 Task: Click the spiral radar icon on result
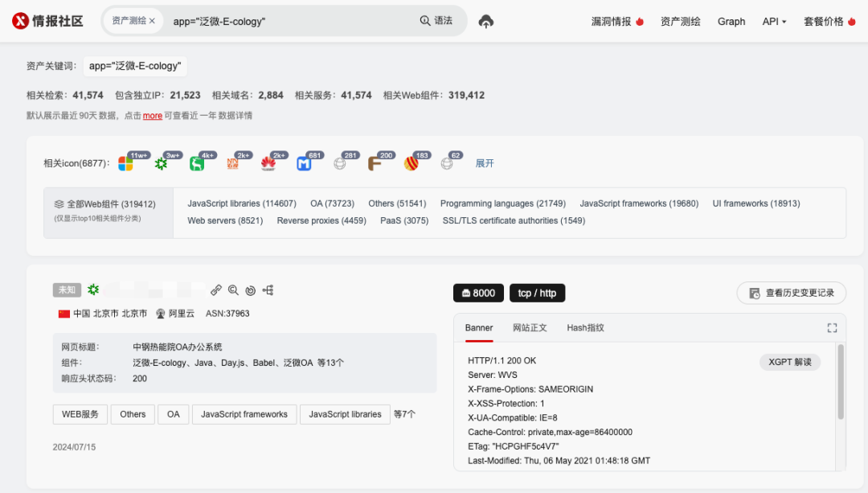tap(251, 290)
